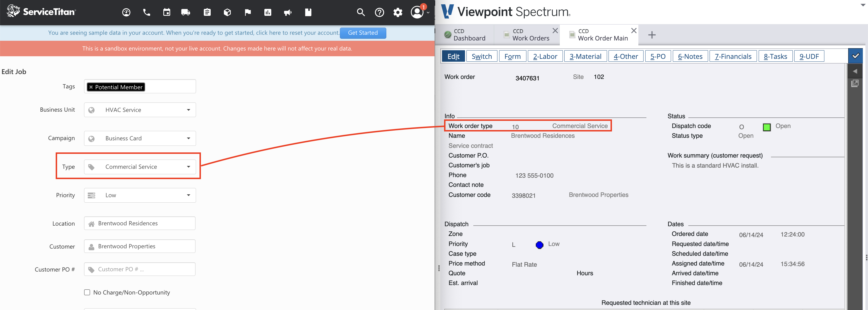Click the Location field Brentwood Residences
The height and width of the screenshot is (310, 868).
click(x=140, y=223)
